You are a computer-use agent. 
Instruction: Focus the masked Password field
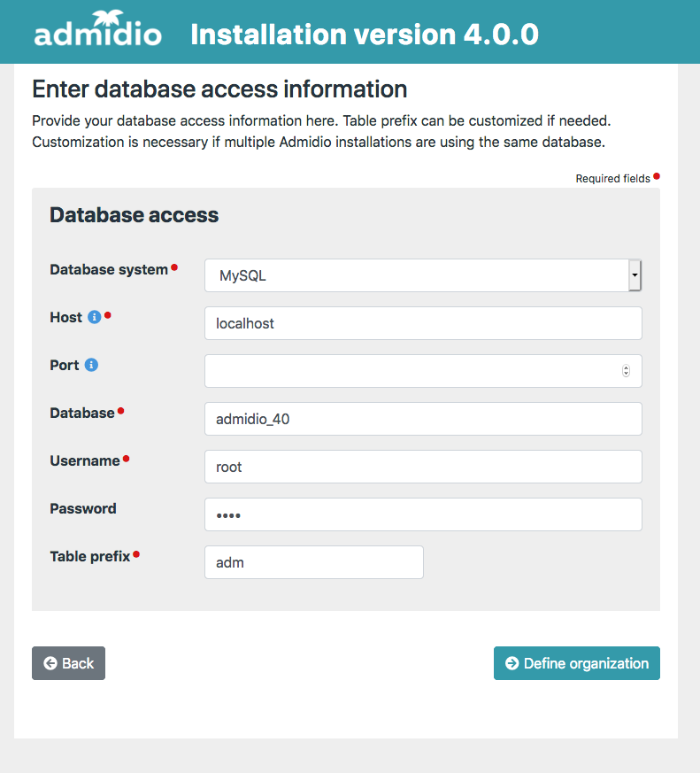click(x=423, y=514)
